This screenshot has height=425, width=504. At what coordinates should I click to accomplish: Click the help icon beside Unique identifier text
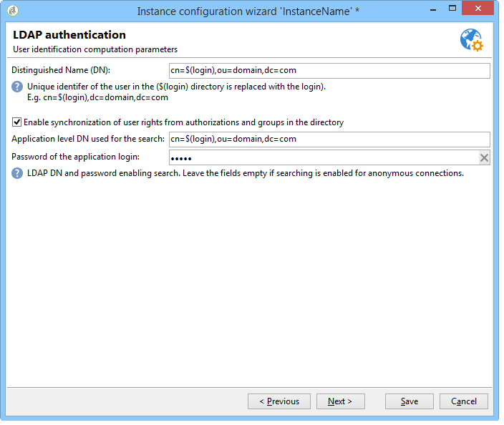(x=17, y=87)
